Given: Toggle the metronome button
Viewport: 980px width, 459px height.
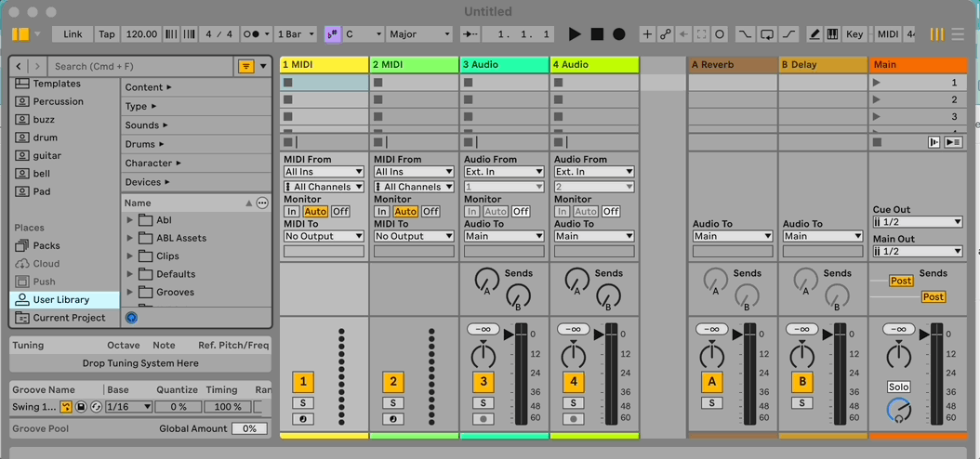Looking at the screenshot, I should click(x=251, y=34).
